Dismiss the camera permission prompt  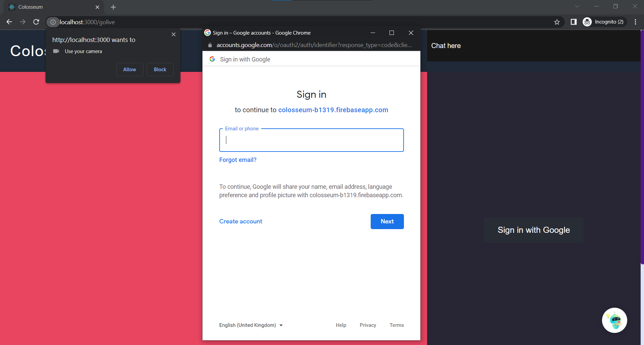tap(174, 34)
